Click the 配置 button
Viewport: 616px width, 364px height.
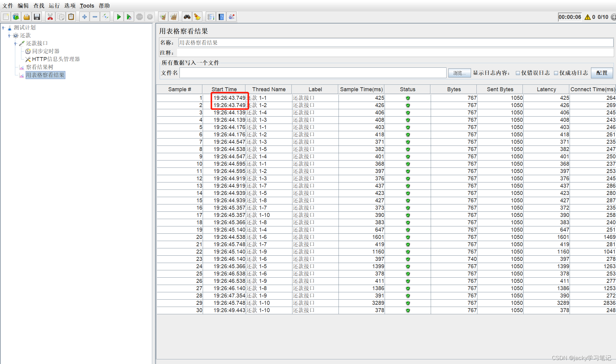pyautogui.click(x=602, y=73)
